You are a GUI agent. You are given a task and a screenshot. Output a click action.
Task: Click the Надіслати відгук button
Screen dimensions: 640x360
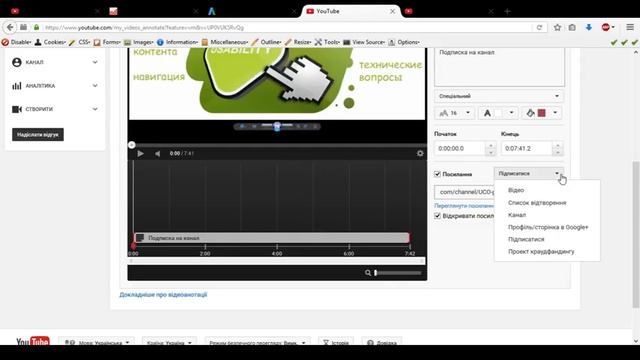38,134
